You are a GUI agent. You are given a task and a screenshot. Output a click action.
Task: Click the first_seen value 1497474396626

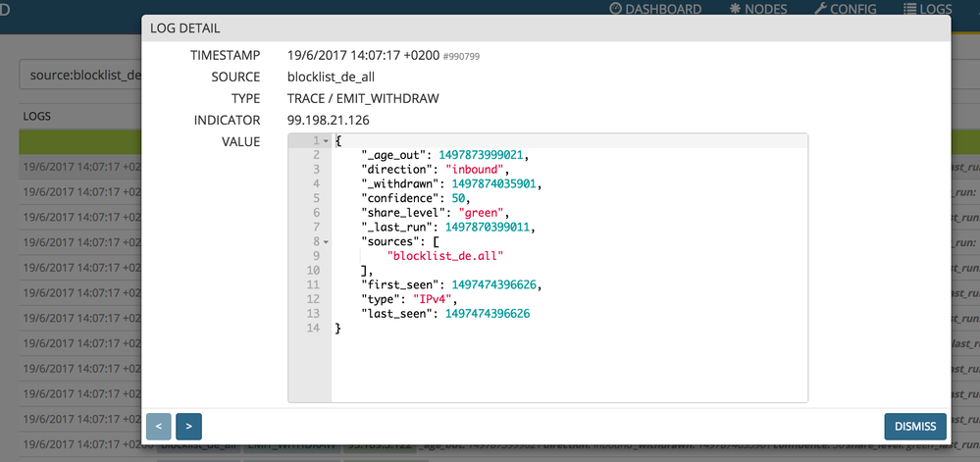coord(494,285)
